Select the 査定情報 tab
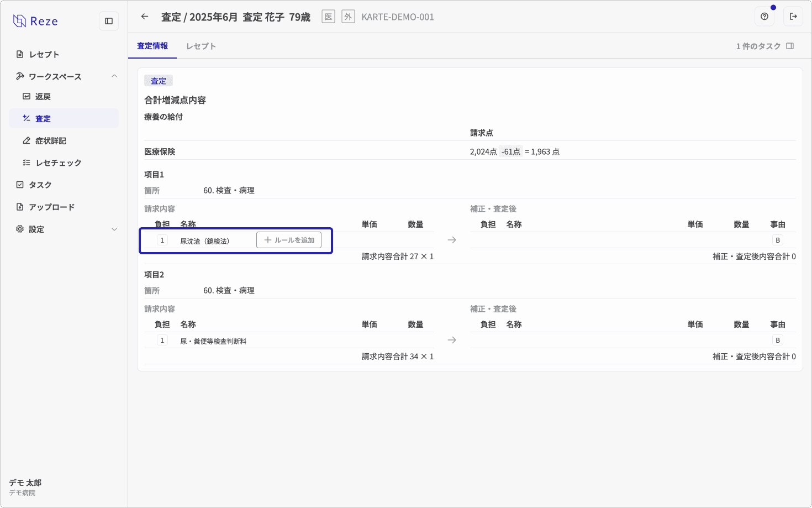 coord(152,46)
